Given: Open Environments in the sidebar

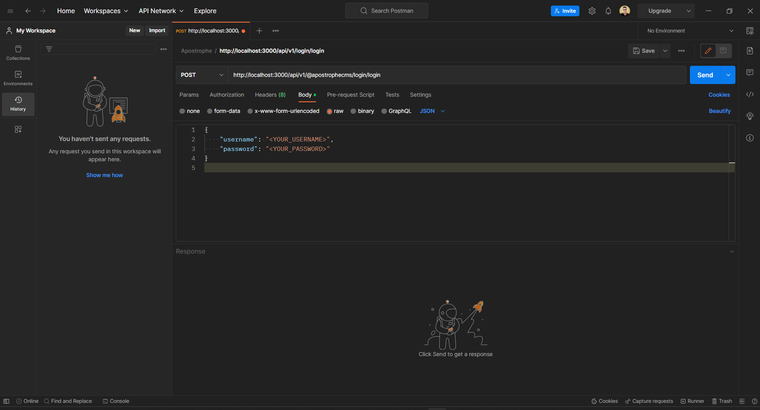Looking at the screenshot, I should pos(18,78).
